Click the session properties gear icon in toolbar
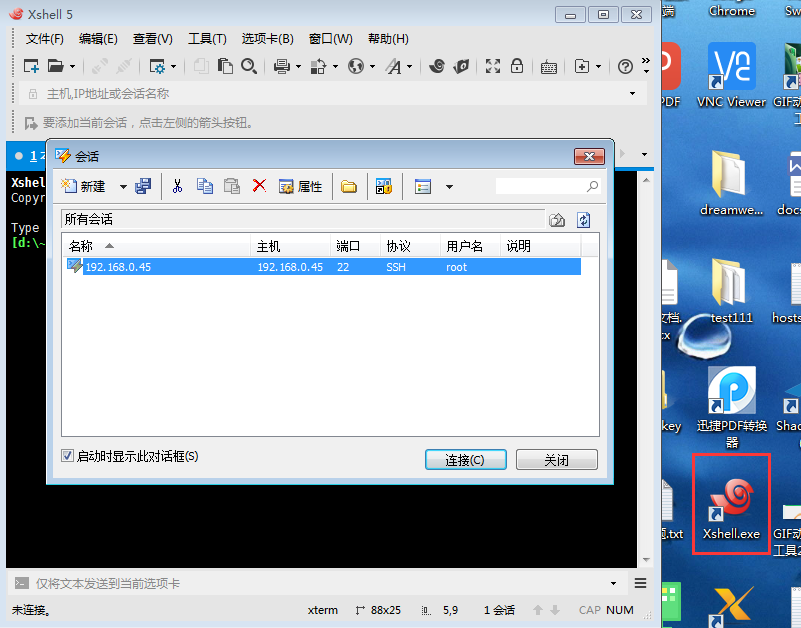Screen dimensions: 801x628 point(157,66)
